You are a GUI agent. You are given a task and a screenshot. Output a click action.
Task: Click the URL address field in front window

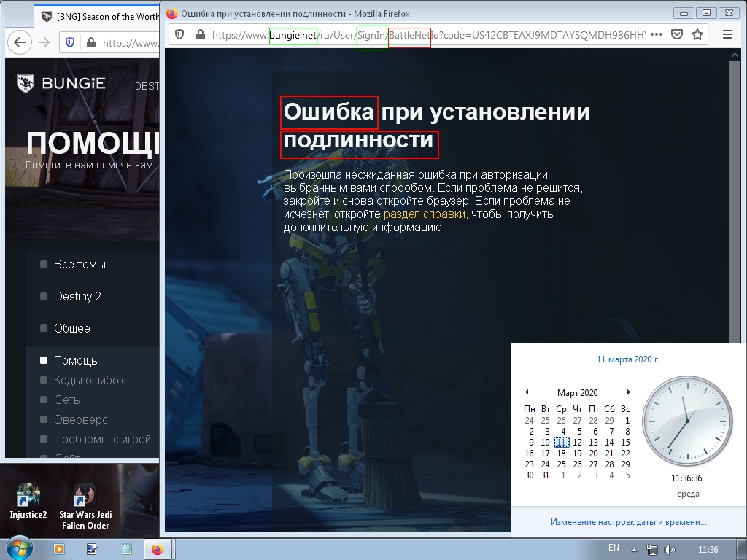tap(429, 35)
